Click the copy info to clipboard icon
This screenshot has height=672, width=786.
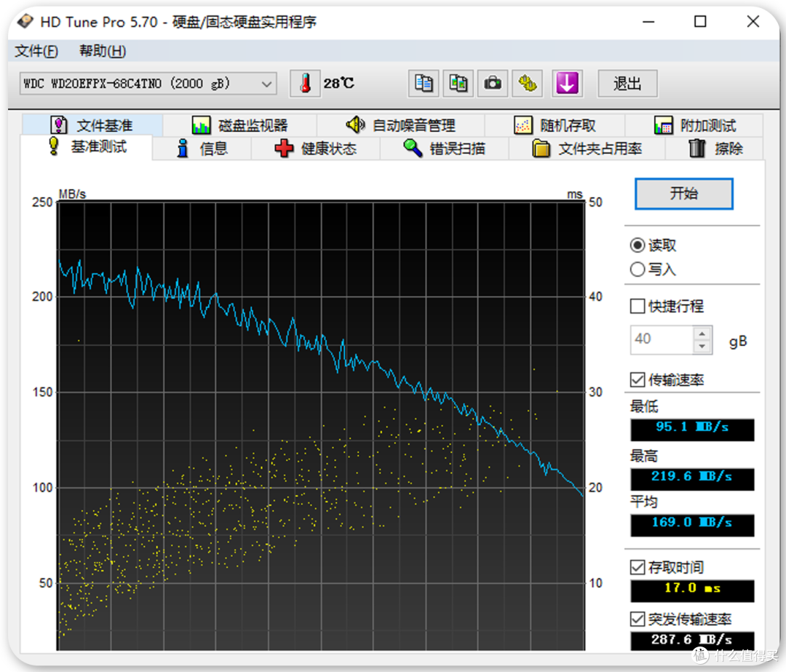click(424, 83)
